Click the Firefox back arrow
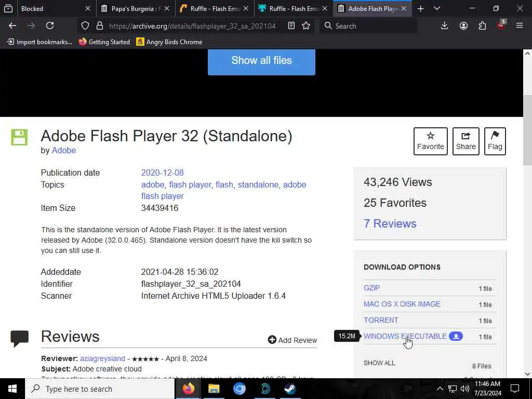 12,25
